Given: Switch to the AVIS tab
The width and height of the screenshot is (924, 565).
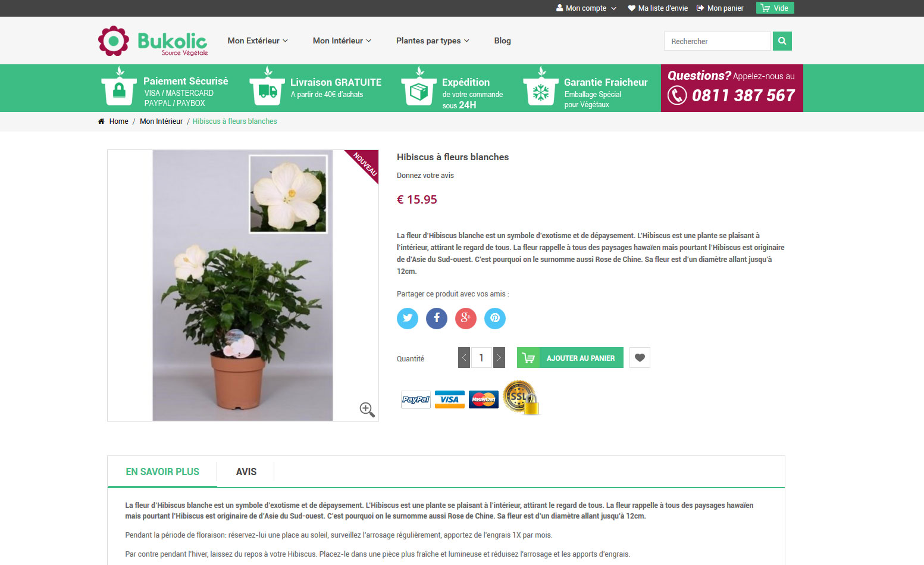Looking at the screenshot, I should pyautogui.click(x=246, y=472).
